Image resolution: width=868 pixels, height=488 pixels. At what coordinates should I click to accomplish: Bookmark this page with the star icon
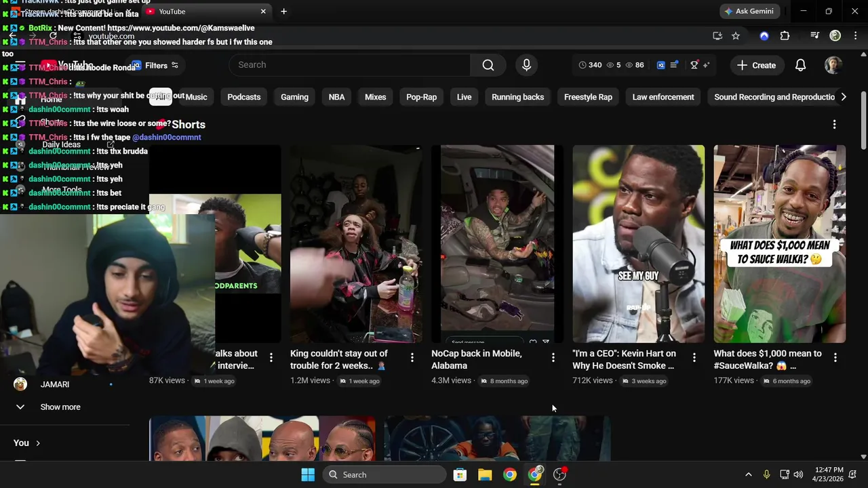point(736,36)
